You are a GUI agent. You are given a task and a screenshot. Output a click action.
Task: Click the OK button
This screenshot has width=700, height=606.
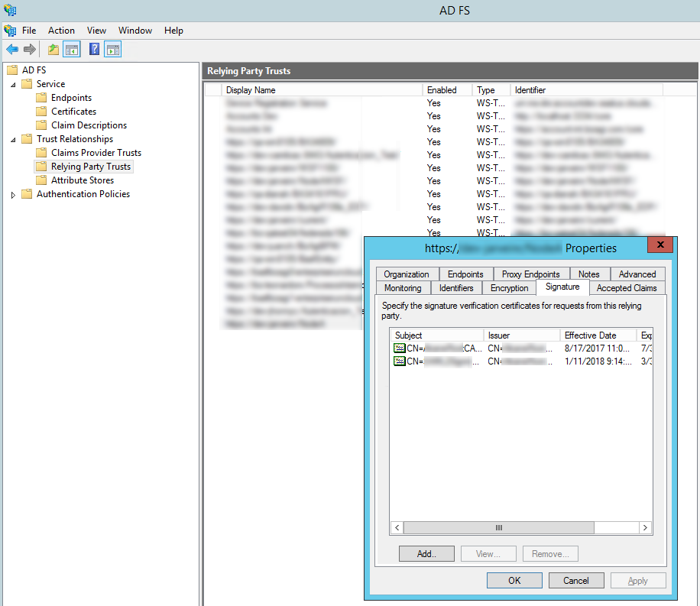tap(514, 581)
